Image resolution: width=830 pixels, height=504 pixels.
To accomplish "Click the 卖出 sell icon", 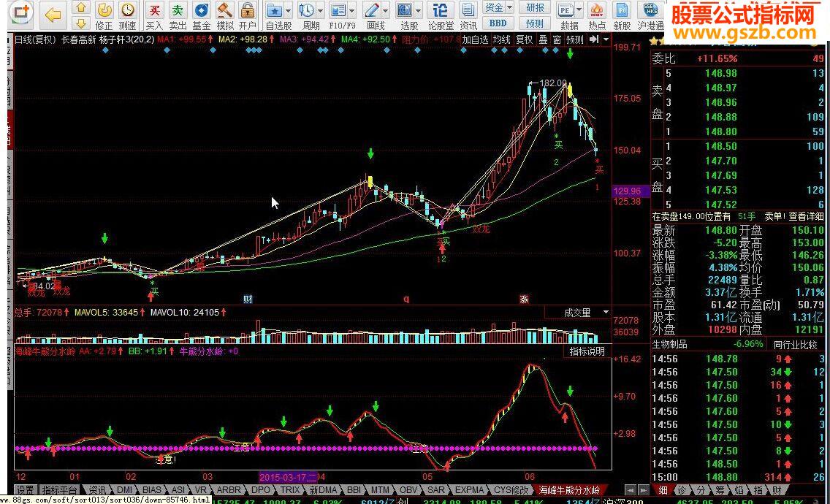I will 178,15.
